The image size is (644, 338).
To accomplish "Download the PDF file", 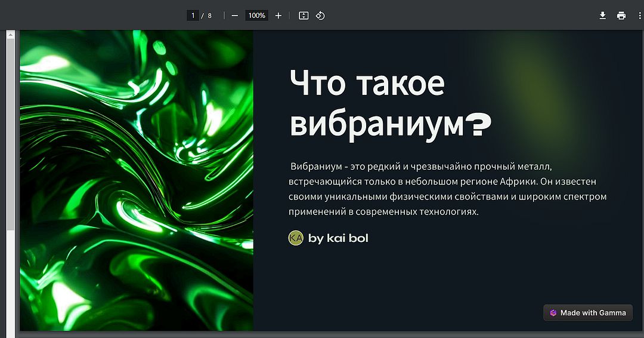I will [602, 16].
